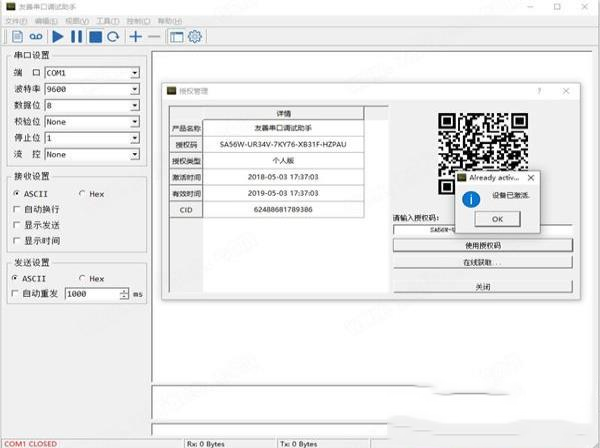Open the 文件 menu

click(x=15, y=20)
